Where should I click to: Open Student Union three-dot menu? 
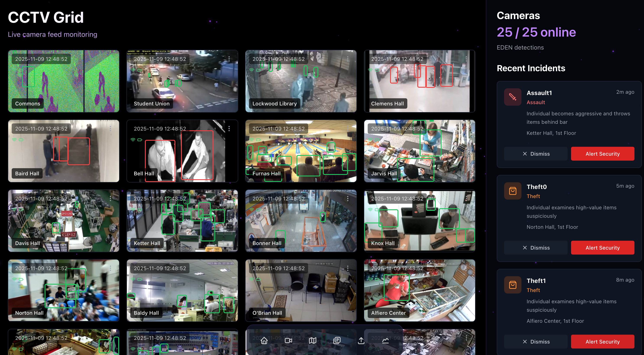[229, 59]
